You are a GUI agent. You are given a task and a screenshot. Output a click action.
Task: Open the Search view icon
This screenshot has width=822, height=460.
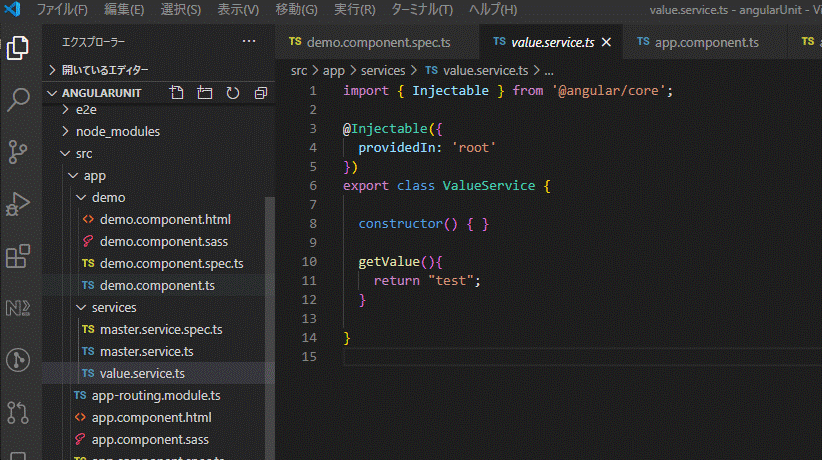(18, 99)
